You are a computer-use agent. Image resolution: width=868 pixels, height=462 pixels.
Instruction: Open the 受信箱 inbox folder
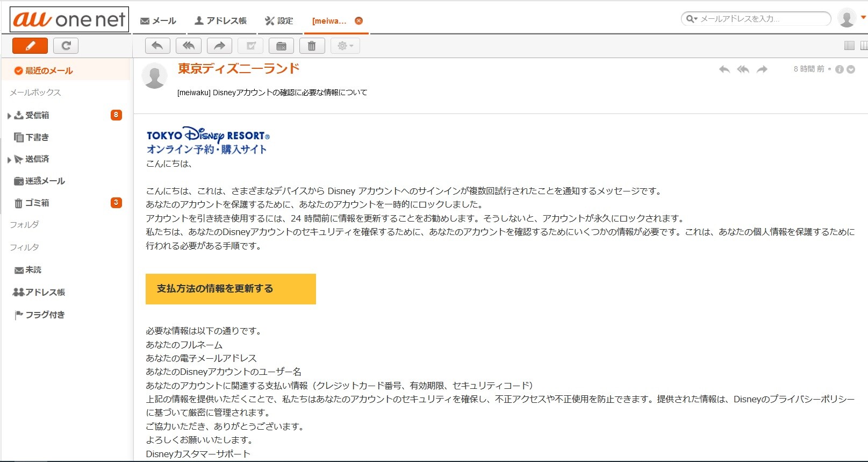(x=37, y=115)
